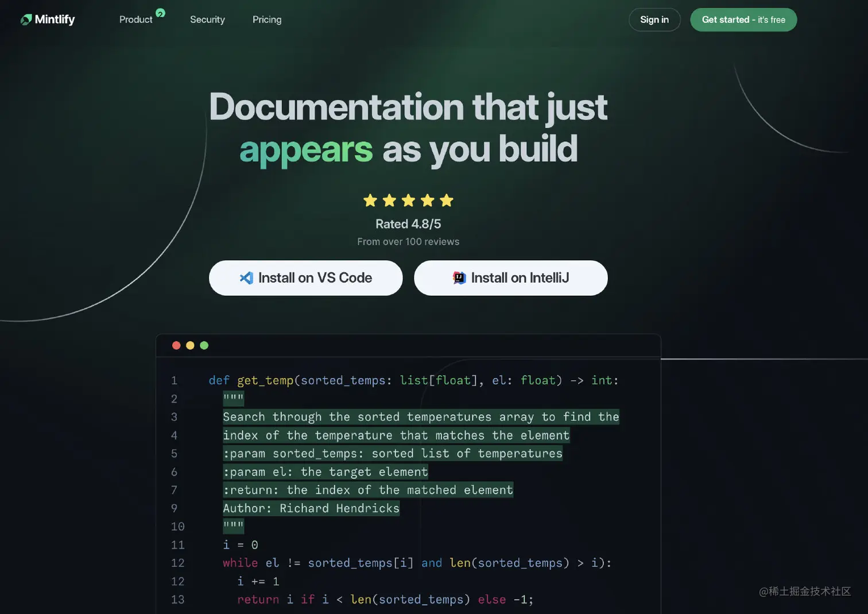Click the VS Code logo icon

246,278
